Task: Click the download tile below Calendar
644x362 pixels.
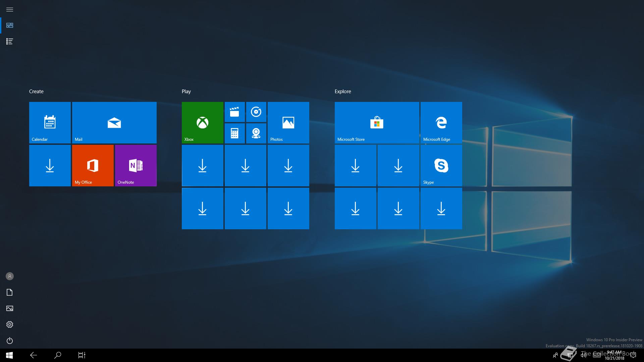Action: click(x=50, y=166)
